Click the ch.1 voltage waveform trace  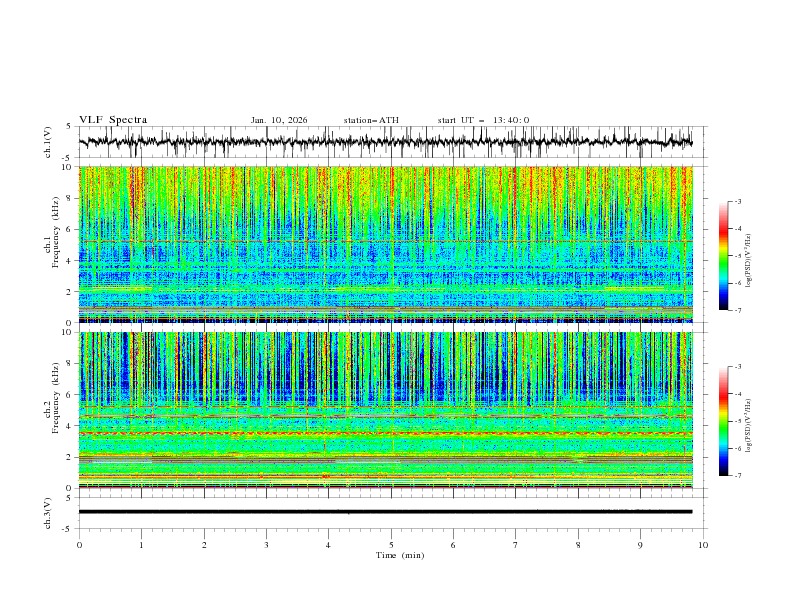pyautogui.click(x=385, y=142)
